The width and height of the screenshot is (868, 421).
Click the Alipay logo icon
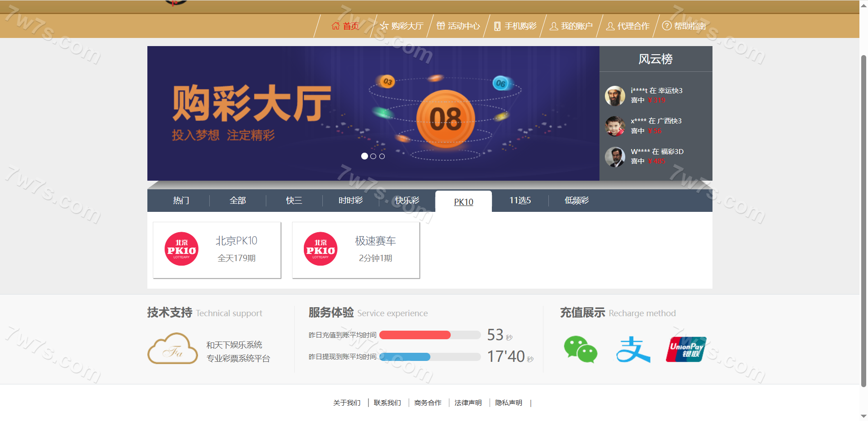[x=633, y=350]
